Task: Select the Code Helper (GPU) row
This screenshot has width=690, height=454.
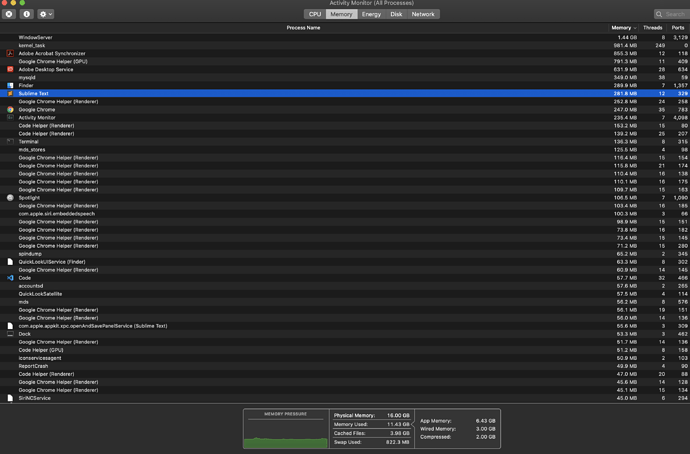Action: [x=345, y=350]
